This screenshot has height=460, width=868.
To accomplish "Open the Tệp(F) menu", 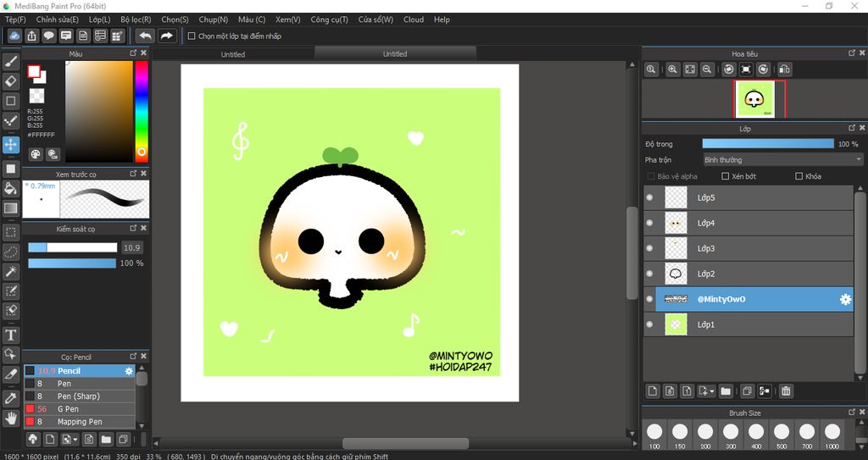I will pos(15,19).
